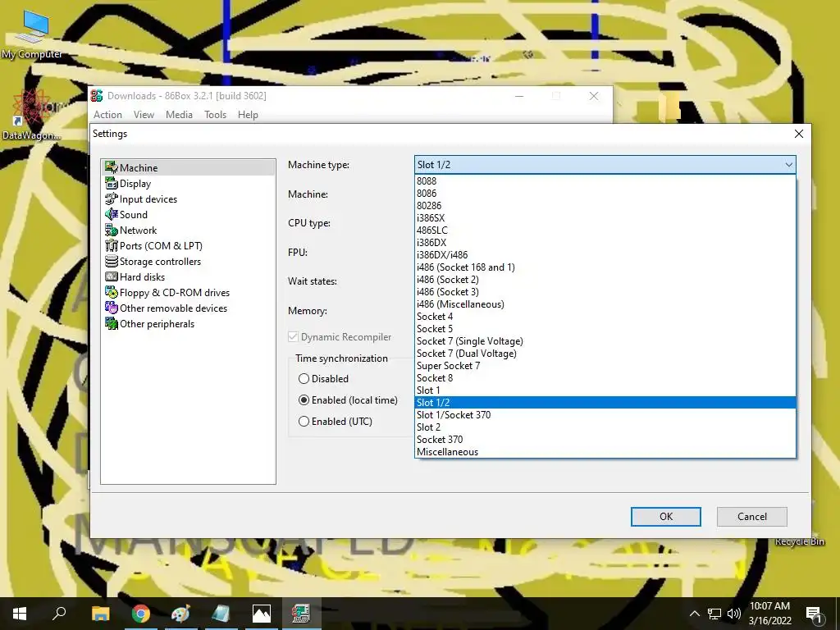This screenshot has width=840, height=630.
Task: Launch File Explorer from taskbar
Action: pos(100,614)
